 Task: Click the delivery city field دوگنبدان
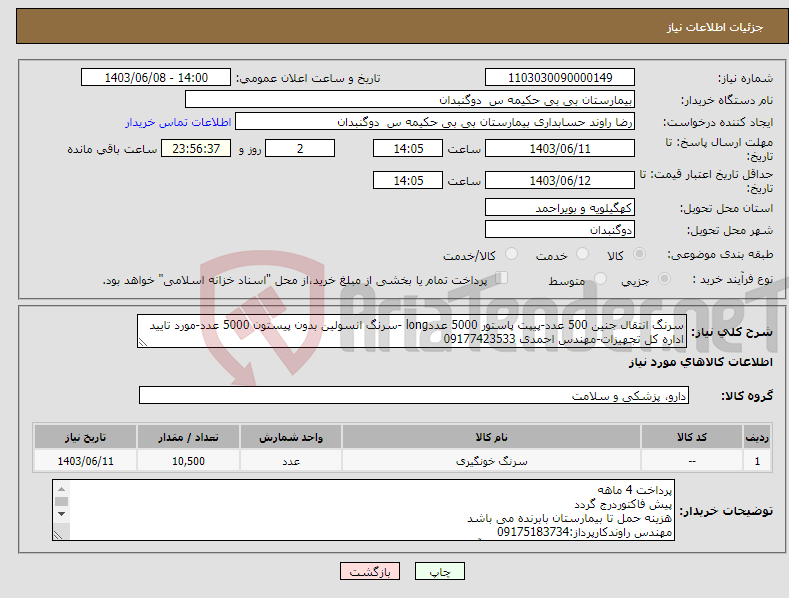tap(560, 230)
